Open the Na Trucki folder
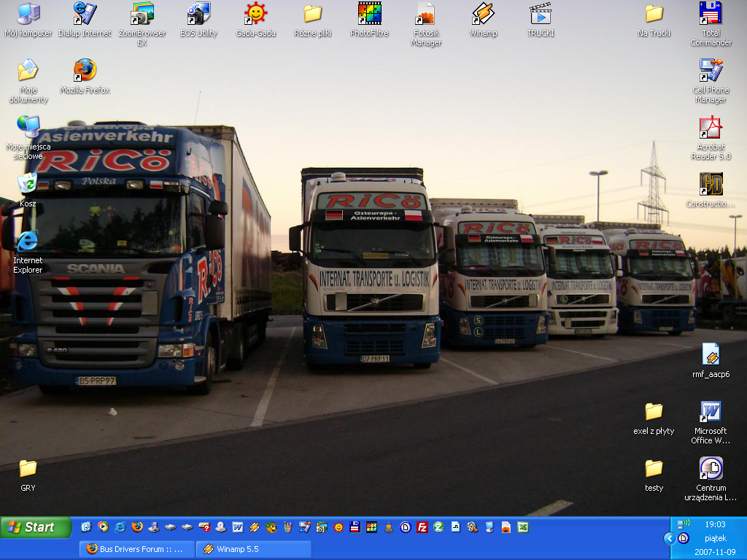This screenshot has height=560, width=747. 654,20
